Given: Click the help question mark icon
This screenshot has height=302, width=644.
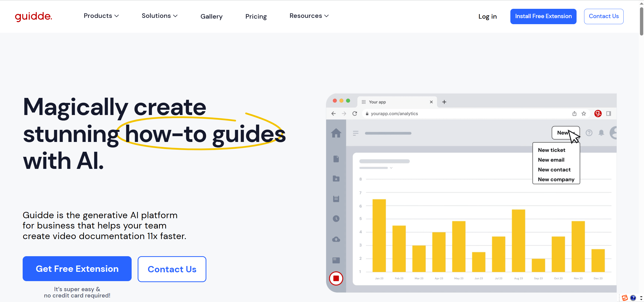Looking at the screenshot, I should click(x=589, y=133).
